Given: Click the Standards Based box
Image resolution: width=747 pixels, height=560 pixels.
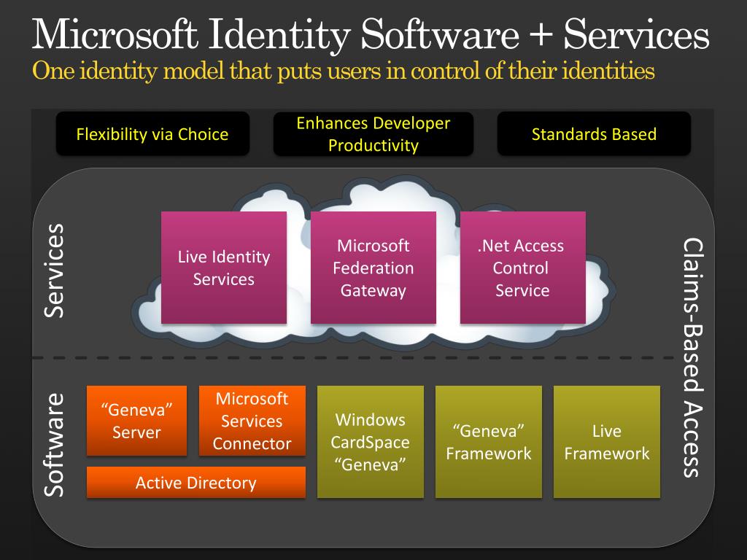Looking at the screenshot, I should 594,133.
